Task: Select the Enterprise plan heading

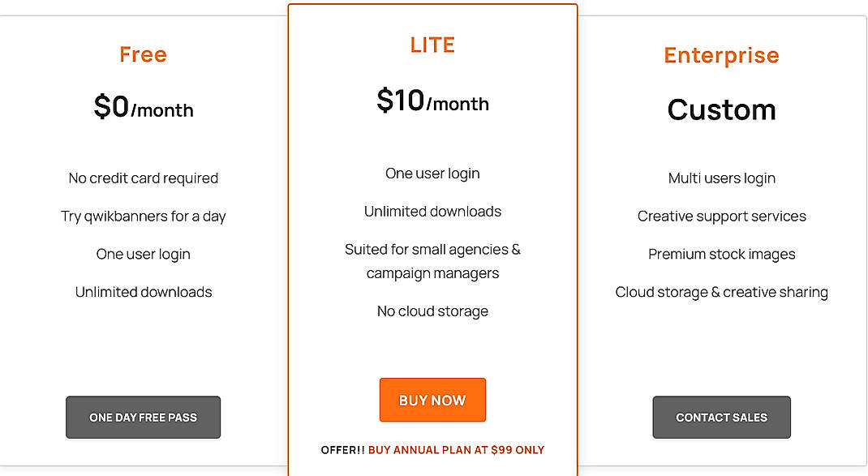Action: click(x=721, y=55)
